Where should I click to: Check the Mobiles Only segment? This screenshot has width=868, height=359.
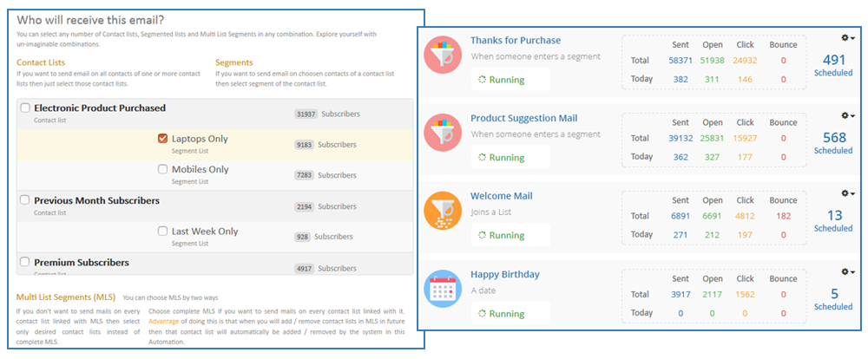[x=163, y=169]
